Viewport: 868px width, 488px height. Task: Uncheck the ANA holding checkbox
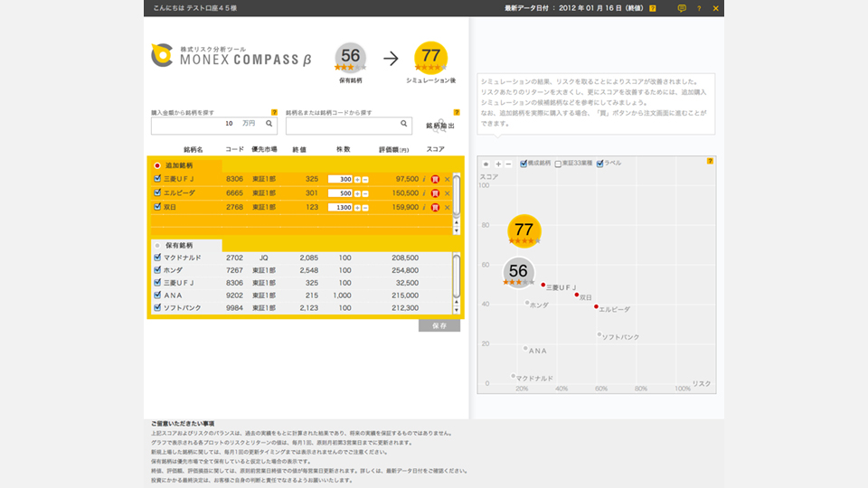coord(157,295)
